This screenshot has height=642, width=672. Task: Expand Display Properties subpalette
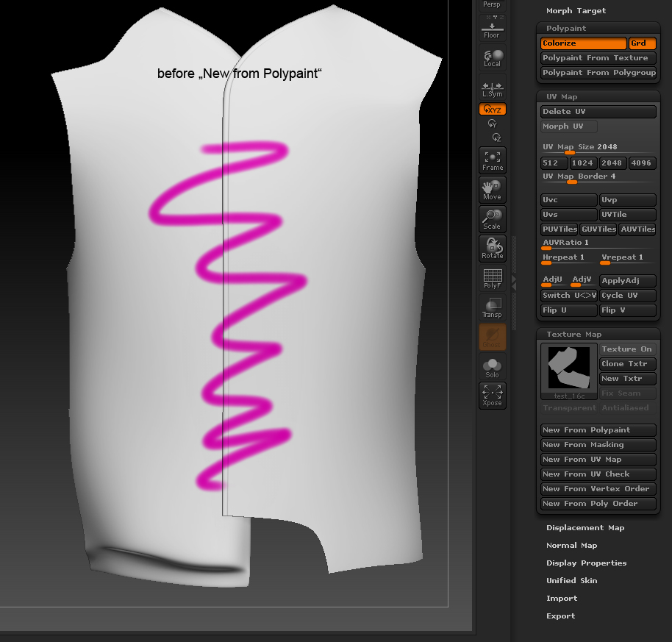(586, 563)
